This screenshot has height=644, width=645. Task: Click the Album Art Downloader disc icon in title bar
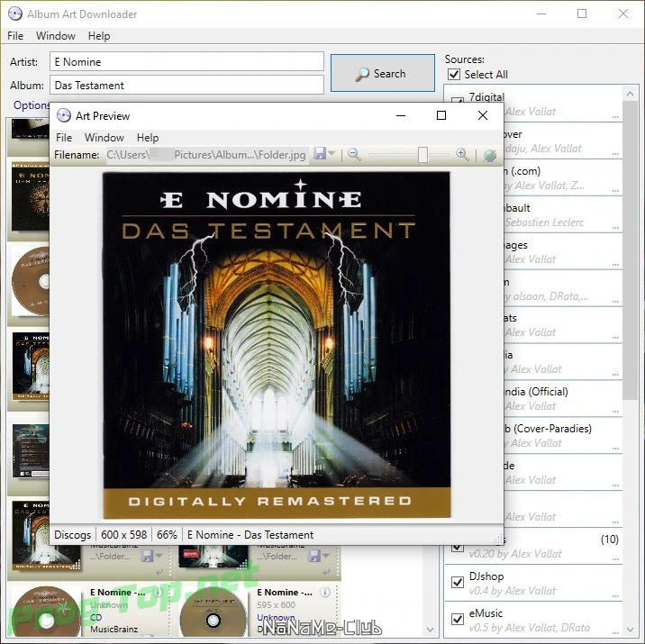pos(14,14)
